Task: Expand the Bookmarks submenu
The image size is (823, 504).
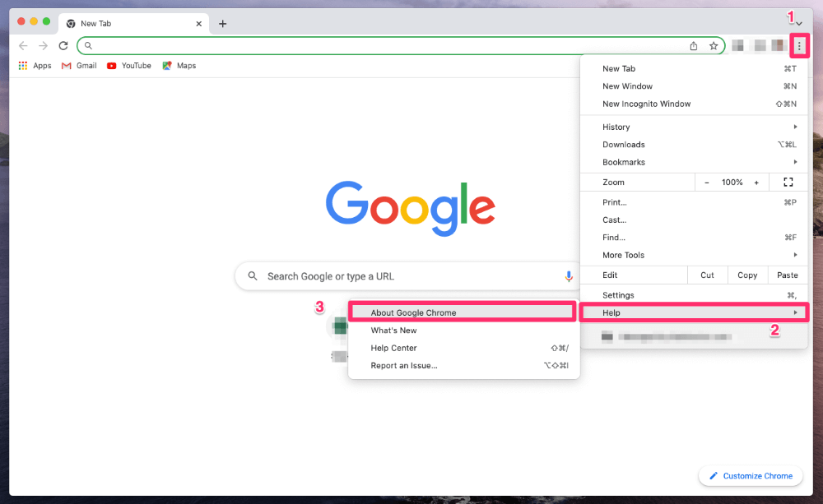Action: (x=694, y=162)
